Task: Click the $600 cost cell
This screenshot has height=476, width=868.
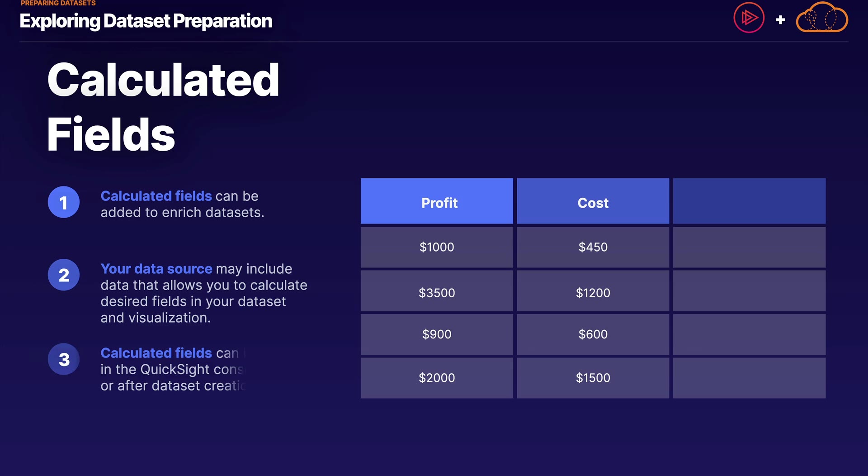Action: coord(593,334)
